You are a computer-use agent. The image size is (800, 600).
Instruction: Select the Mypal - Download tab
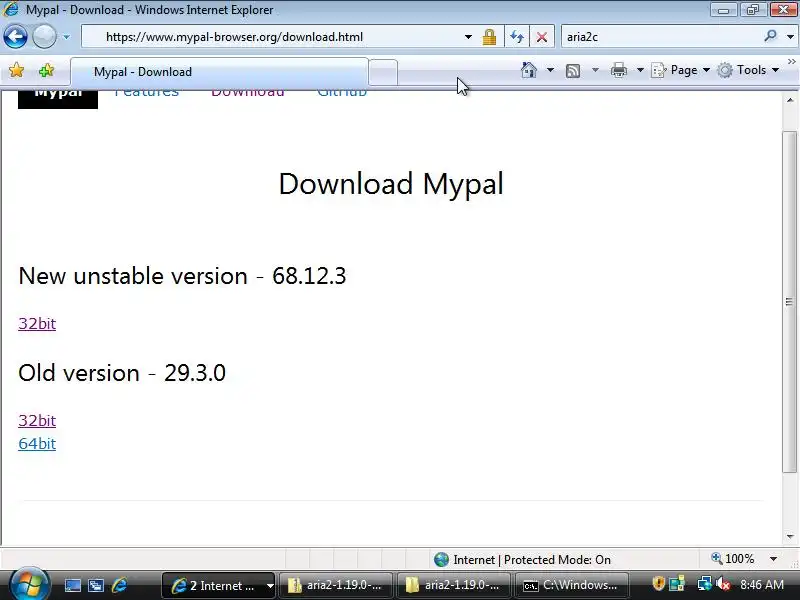coord(219,72)
